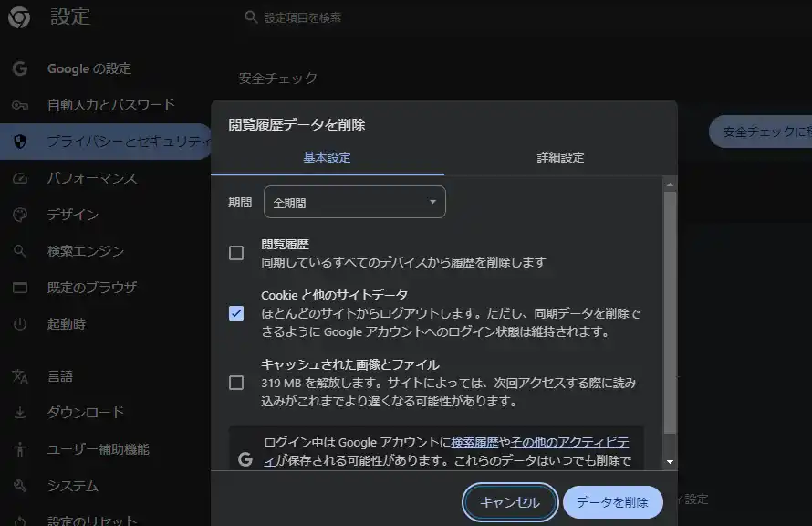Open the 期間 dropdown showing 全期間
Image resolution: width=812 pixels, height=526 pixels.
pyautogui.click(x=354, y=203)
